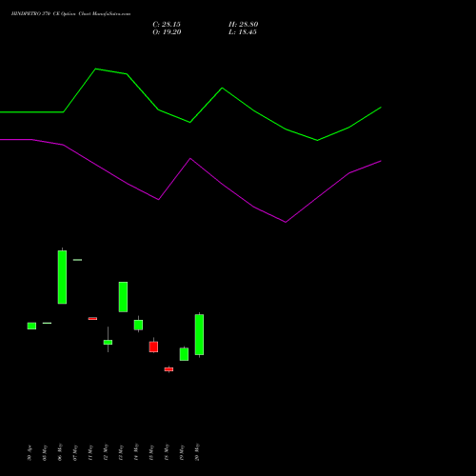Select the 15 May date label
Image resolution: width=476 pixels, height=476 pixels.
(x=151, y=452)
